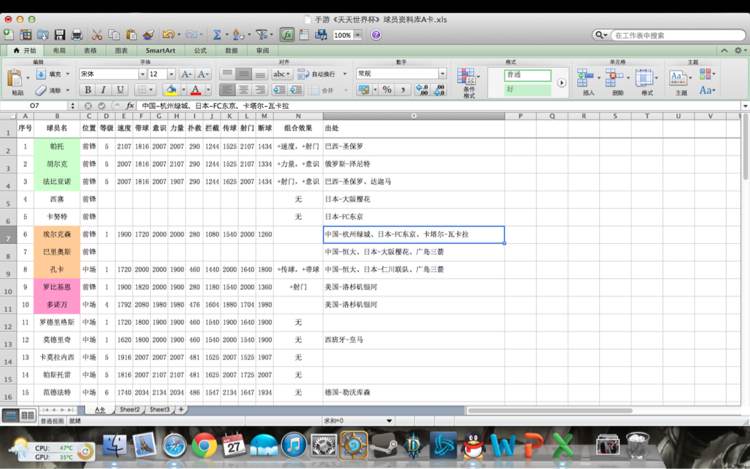
Task: Open the font name dropdown
Action: pyautogui.click(x=142, y=74)
